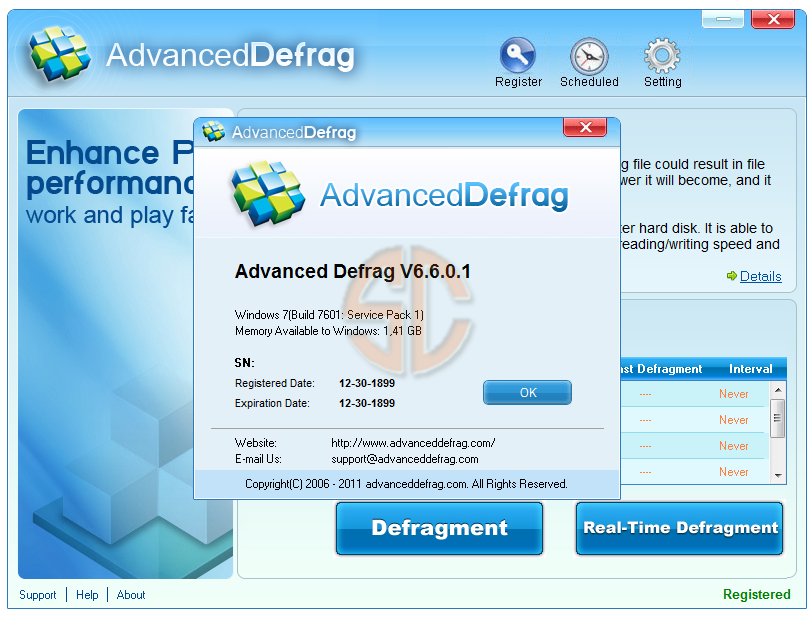This screenshot has width=812, height=618.
Task: Open the Support link
Action: click(38, 595)
